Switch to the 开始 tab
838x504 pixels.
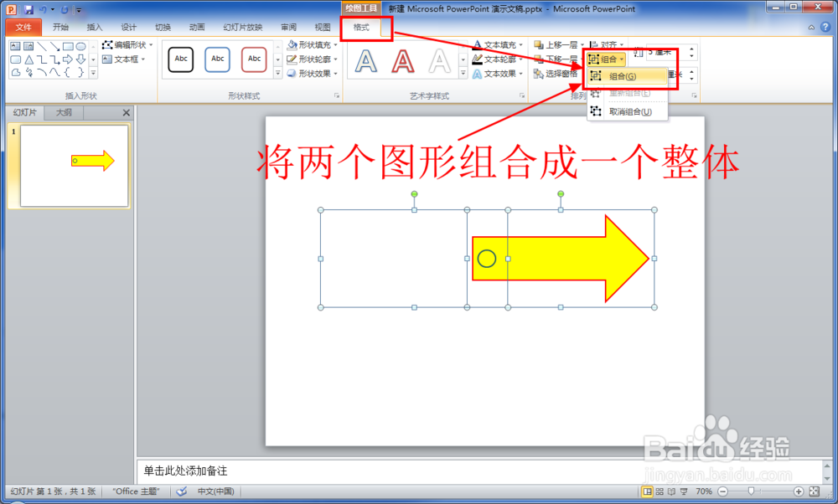60,28
